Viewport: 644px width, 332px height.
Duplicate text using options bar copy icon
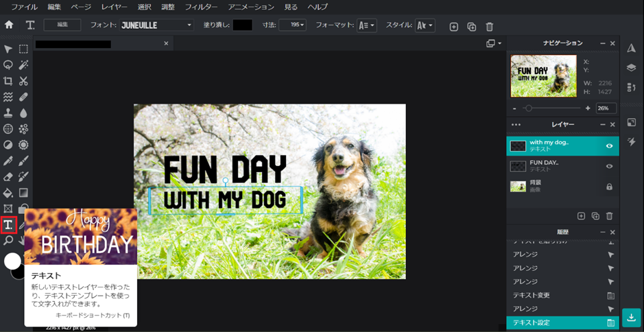(471, 27)
